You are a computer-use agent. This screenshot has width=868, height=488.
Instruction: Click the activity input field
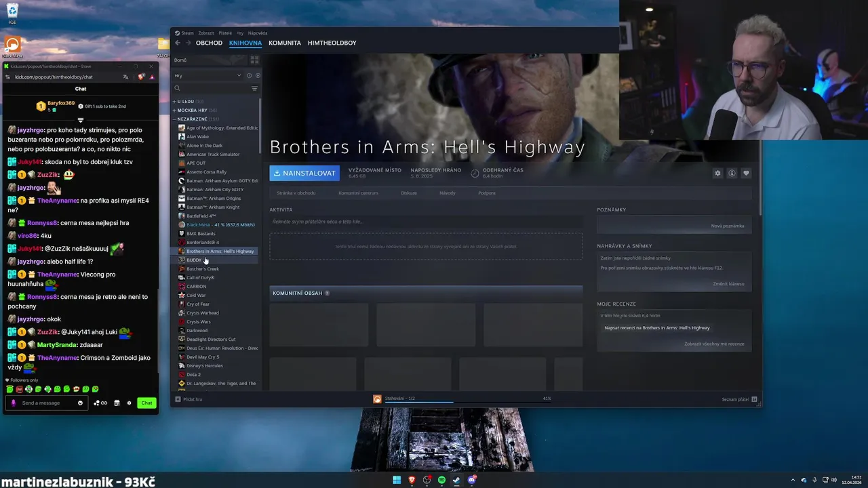point(426,222)
